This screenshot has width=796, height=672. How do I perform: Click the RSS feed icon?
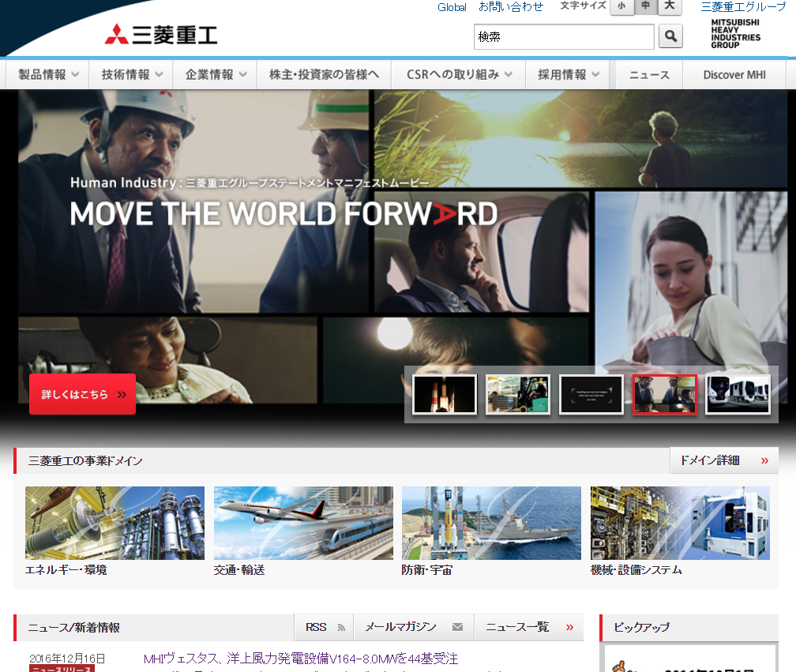point(341,628)
